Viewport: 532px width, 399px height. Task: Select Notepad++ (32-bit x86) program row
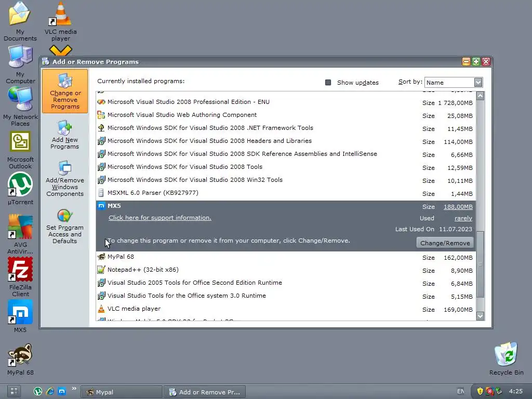coord(286,270)
